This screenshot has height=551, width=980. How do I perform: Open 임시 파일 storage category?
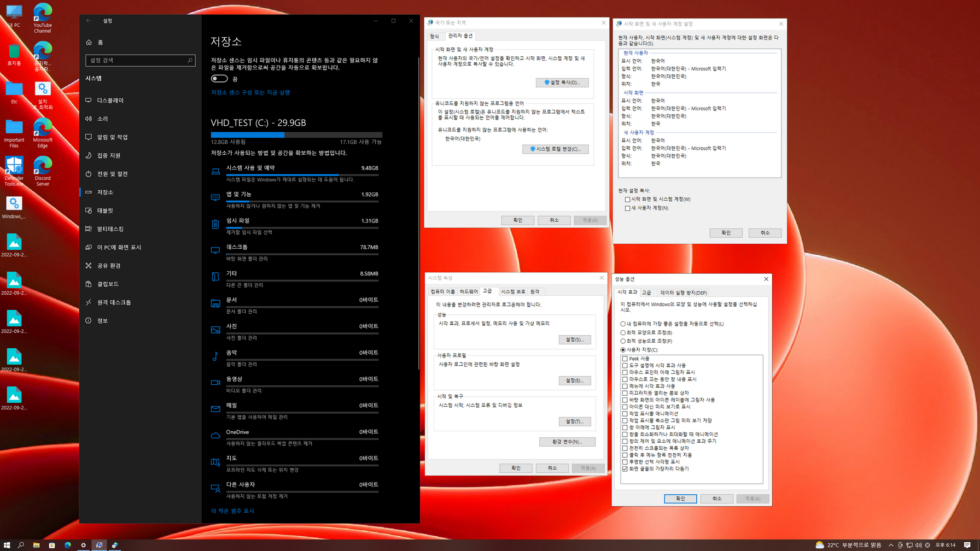point(295,226)
